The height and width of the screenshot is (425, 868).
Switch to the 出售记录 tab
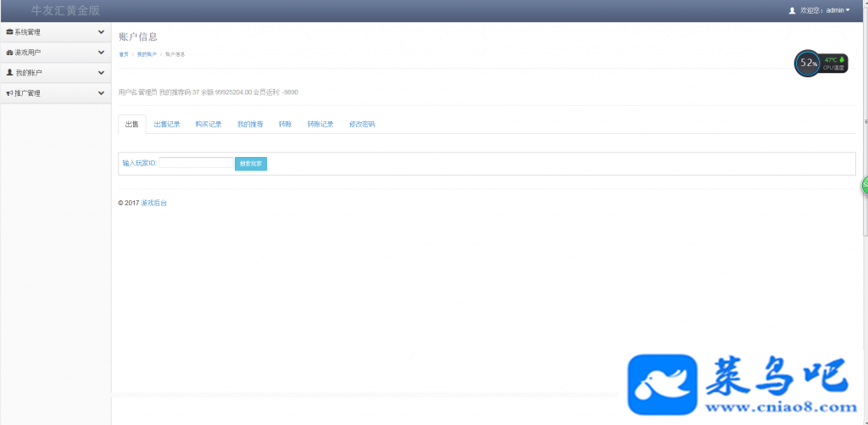167,125
